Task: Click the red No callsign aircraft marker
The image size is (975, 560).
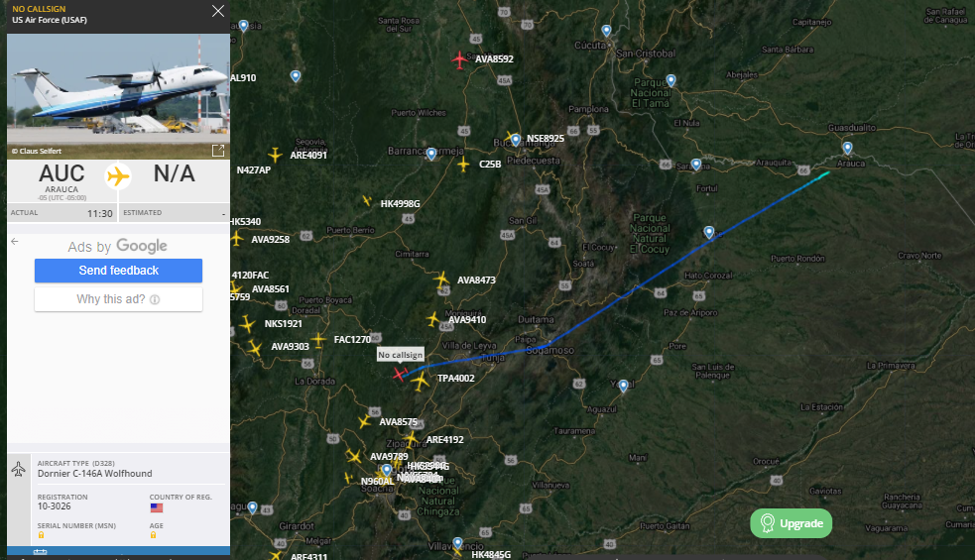Action: (400, 374)
